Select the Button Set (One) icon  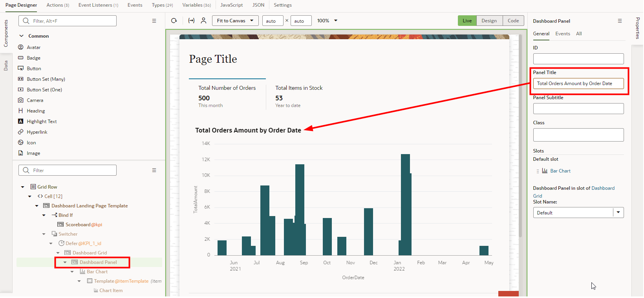[21, 89]
